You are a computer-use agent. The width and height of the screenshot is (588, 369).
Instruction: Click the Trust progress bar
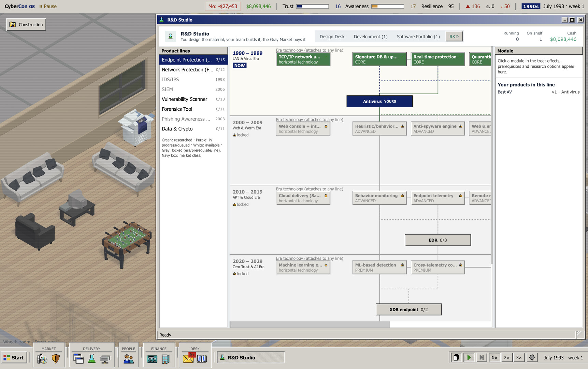click(312, 6)
